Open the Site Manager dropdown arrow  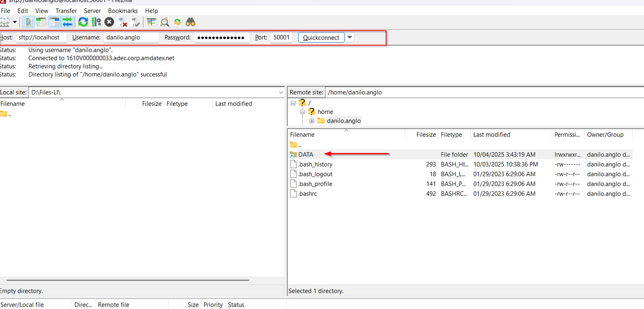[x=15, y=22]
